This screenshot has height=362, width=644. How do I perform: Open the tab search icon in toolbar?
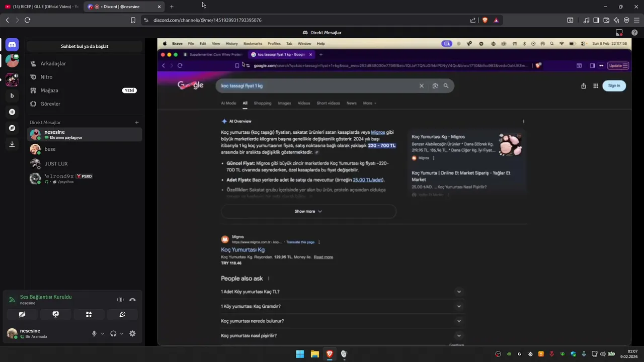pos(570,20)
